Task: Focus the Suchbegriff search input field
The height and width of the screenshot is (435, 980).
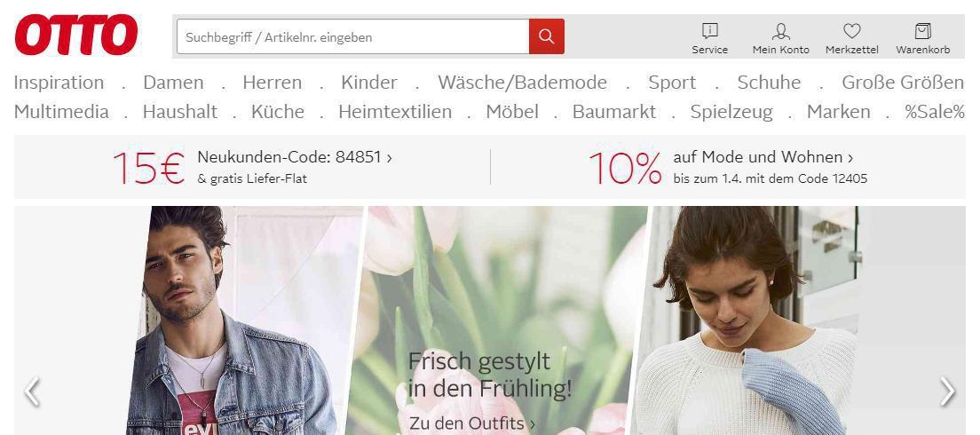Action: (352, 36)
